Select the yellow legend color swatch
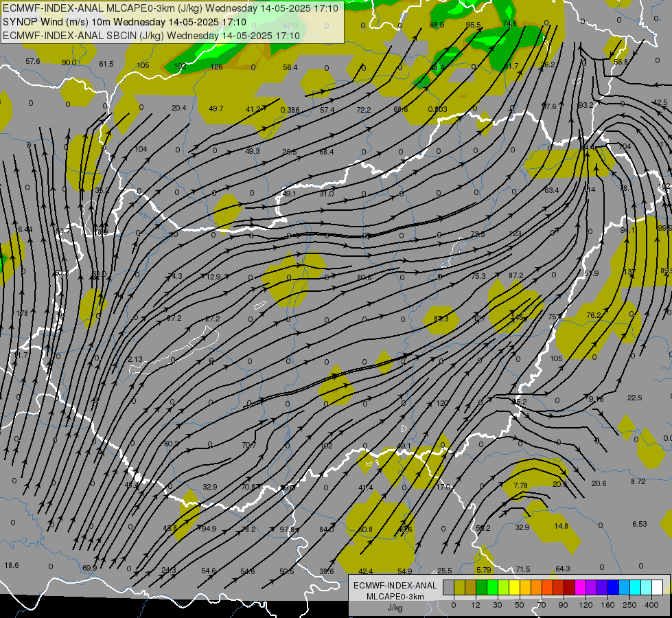The width and height of the screenshot is (672, 618). 514,587
